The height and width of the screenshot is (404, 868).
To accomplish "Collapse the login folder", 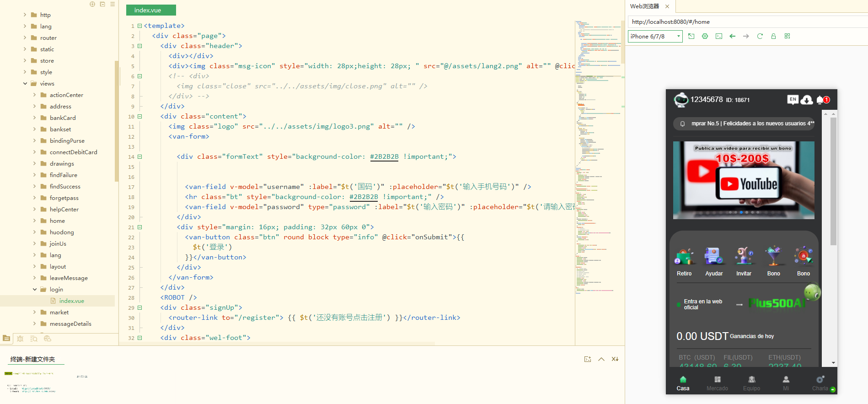I will pos(35,290).
